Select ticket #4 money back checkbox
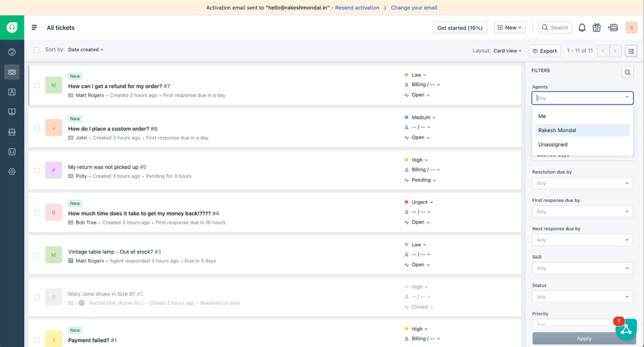Image resolution: width=644 pixels, height=347 pixels. pos(36,212)
